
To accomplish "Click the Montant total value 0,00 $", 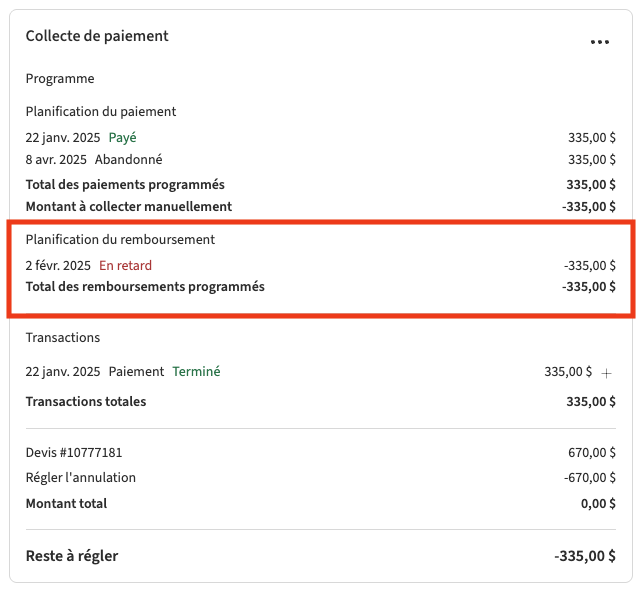I will tap(598, 503).
